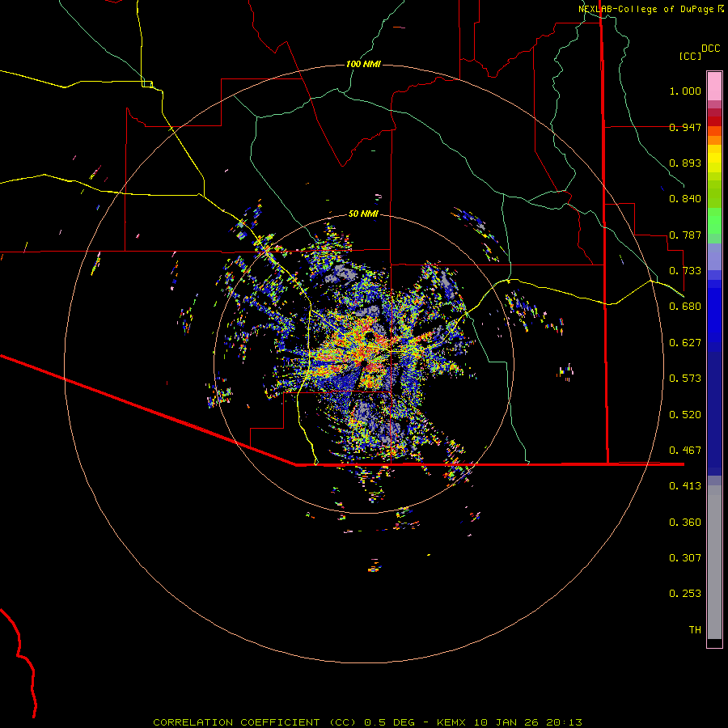Pick the pink segment of the color bar
This screenshot has width=728, height=728.
click(x=714, y=86)
